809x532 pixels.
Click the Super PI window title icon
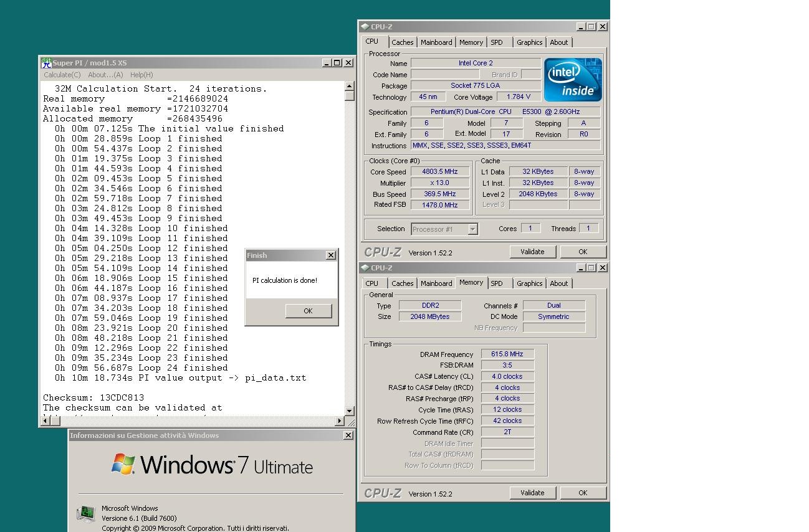46,63
